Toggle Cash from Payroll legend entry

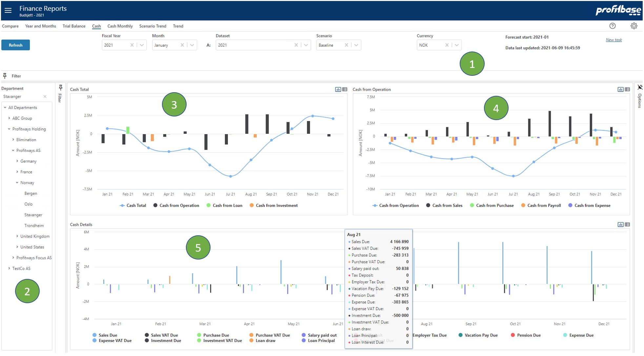(x=541, y=205)
